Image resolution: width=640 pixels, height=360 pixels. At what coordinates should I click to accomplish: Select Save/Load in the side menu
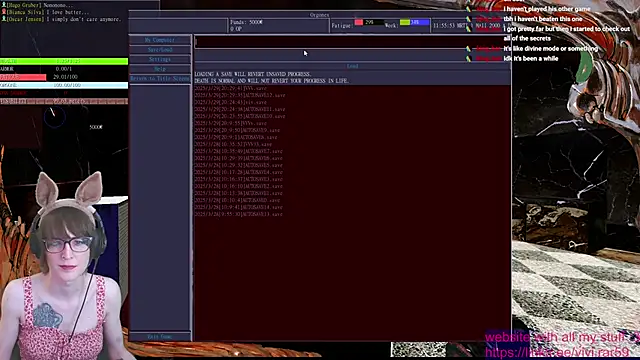[x=160, y=50]
